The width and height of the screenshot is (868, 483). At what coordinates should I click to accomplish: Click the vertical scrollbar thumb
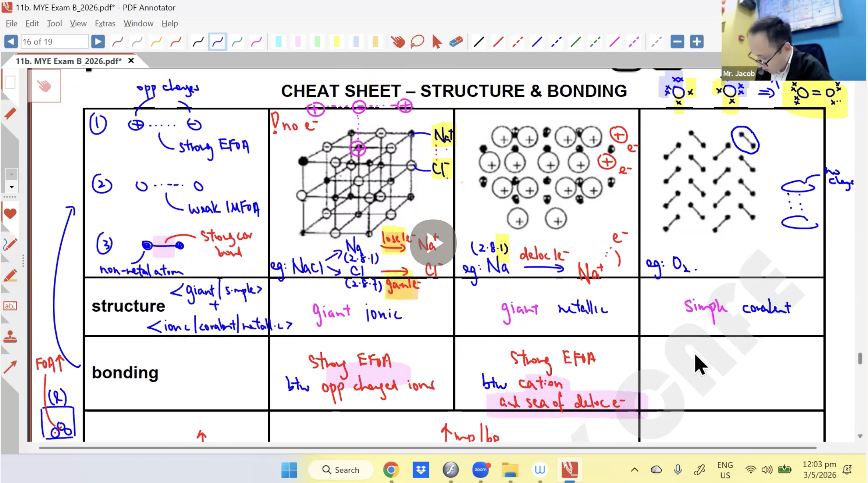(860, 358)
